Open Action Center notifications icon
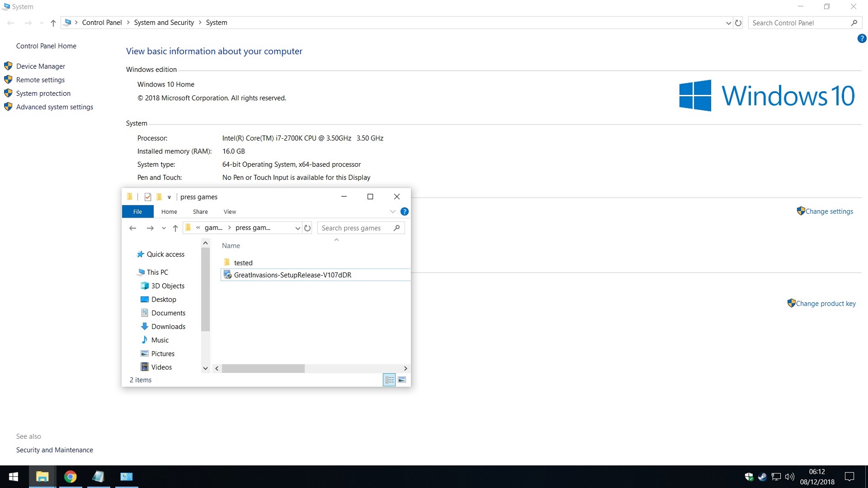The width and height of the screenshot is (868, 488). [x=849, y=477]
